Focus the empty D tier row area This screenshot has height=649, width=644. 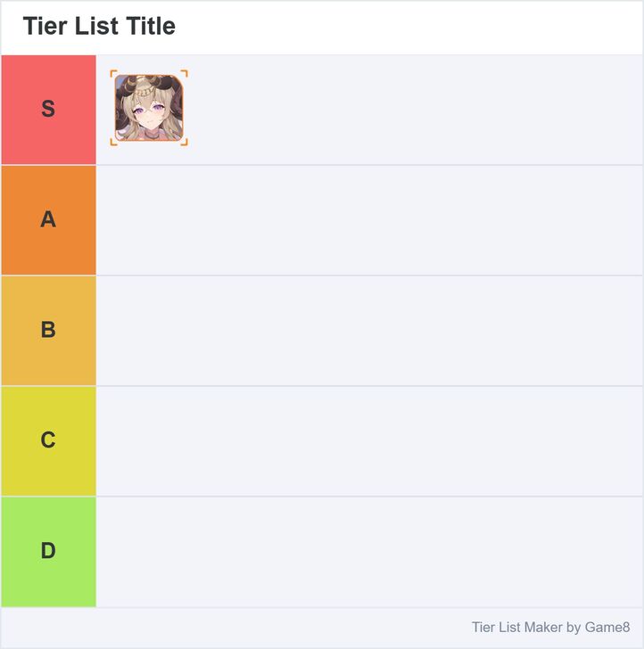pyautogui.click(x=369, y=552)
